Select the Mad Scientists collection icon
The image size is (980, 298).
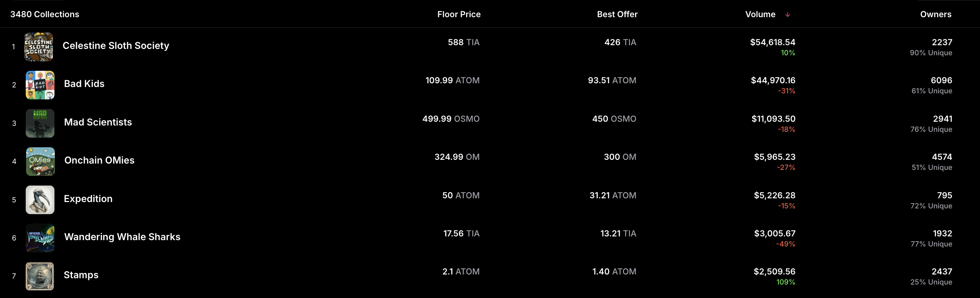point(40,123)
